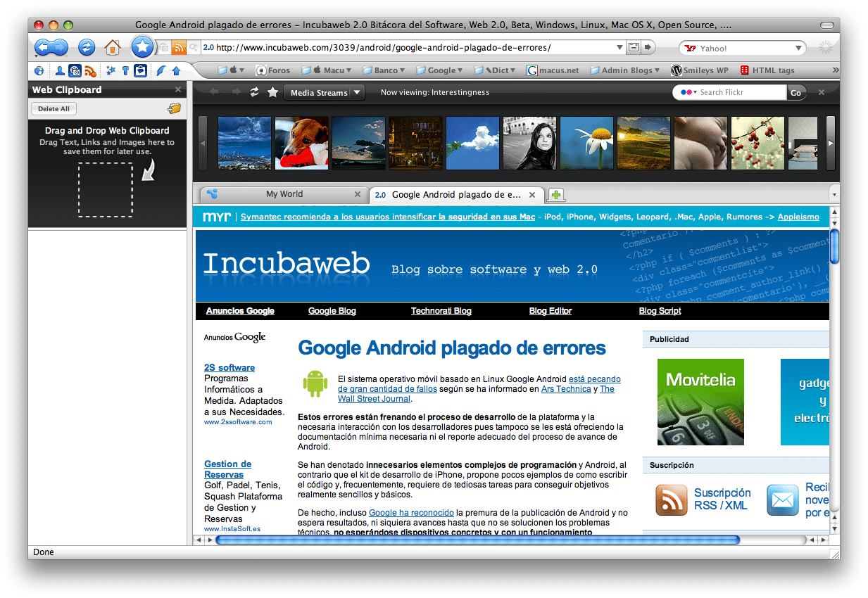Open the dog with red toy thumbnail
Image resolution: width=868 pixels, height=598 pixels.
tap(301, 143)
